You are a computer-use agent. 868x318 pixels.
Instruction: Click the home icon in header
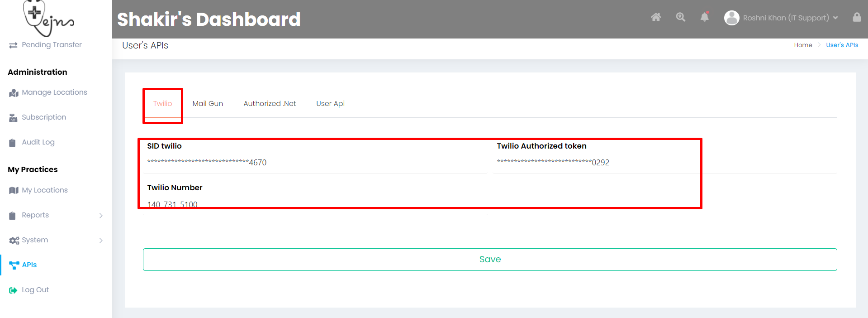pyautogui.click(x=655, y=18)
